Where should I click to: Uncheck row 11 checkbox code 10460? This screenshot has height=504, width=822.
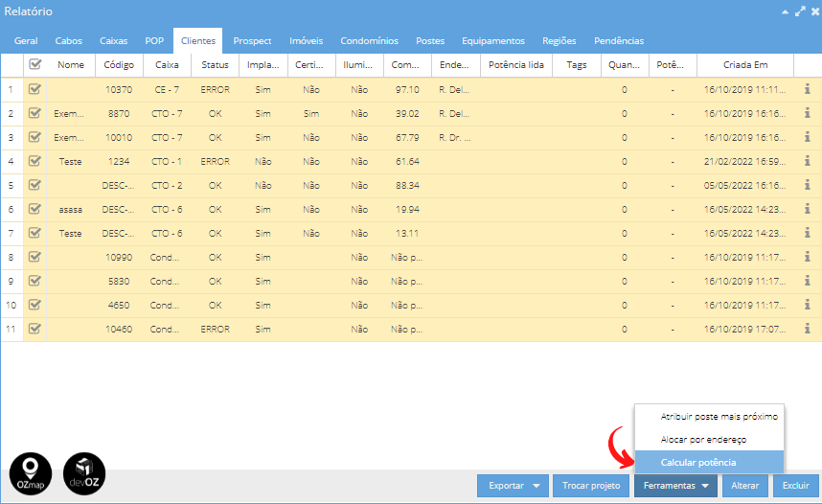(x=35, y=329)
